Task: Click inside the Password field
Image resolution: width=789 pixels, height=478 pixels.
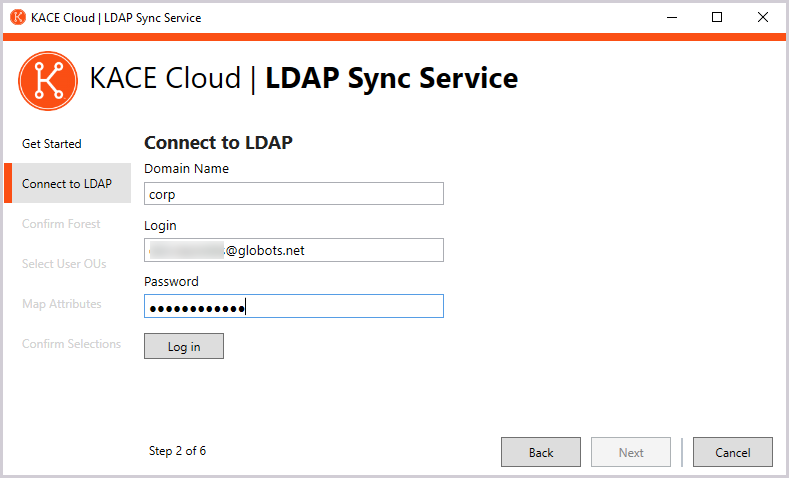Action: pos(293,306)
